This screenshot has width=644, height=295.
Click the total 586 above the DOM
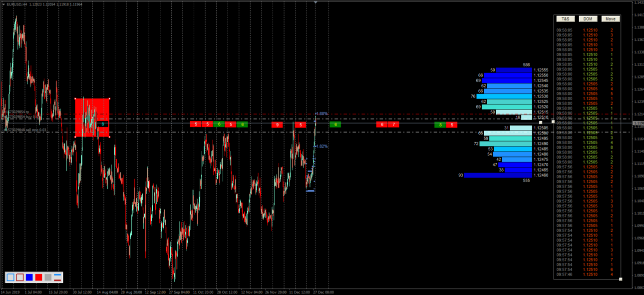(x=526, y=65)
